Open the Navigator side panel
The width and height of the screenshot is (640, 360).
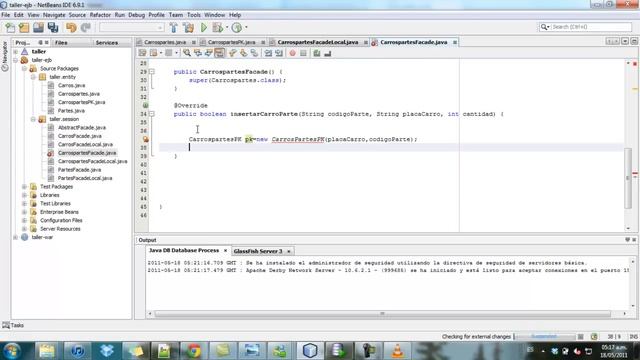(x=4, y=56)
